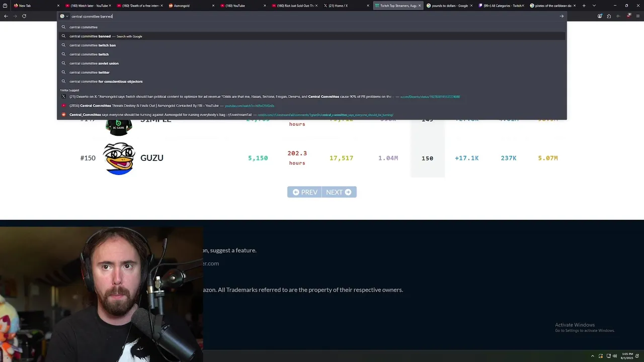Open the search engine picker in address bar
Image resolution: width=644 pixels, height=362 pixels.
[x=64, y=16]
